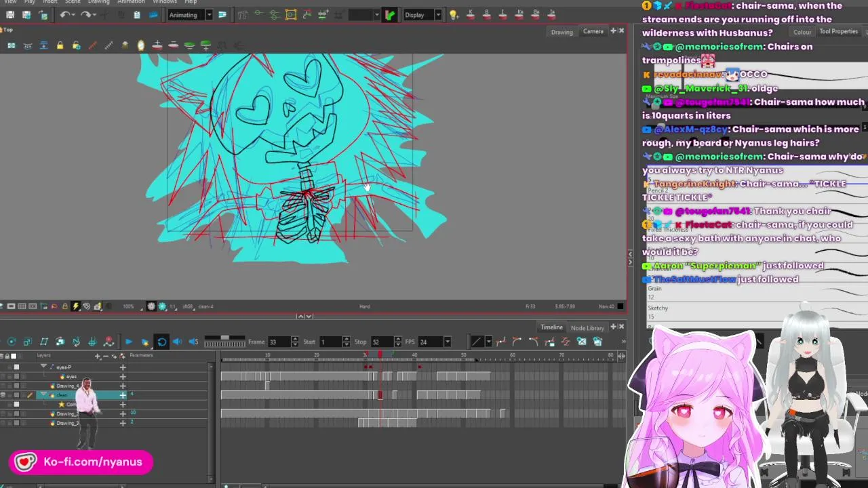
Task: Click the red playhead marker on timeline ruler
Action: [380, 355]
